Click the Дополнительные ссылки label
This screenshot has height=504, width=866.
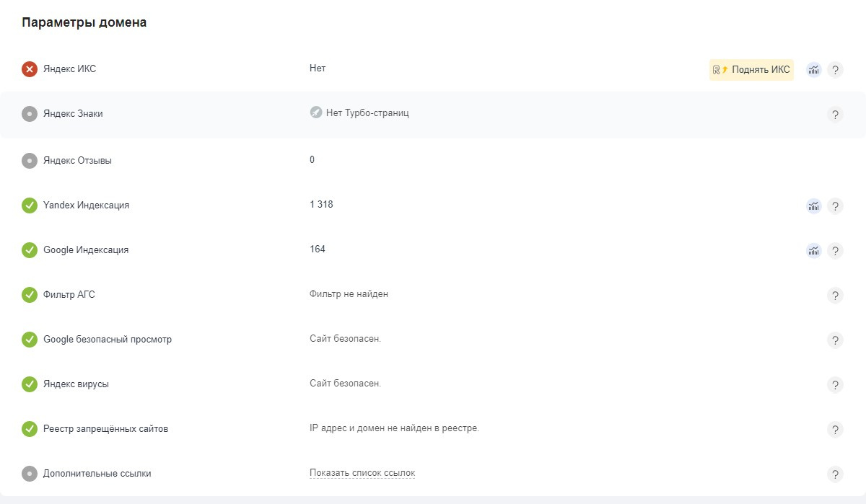[x=97, y=474]
